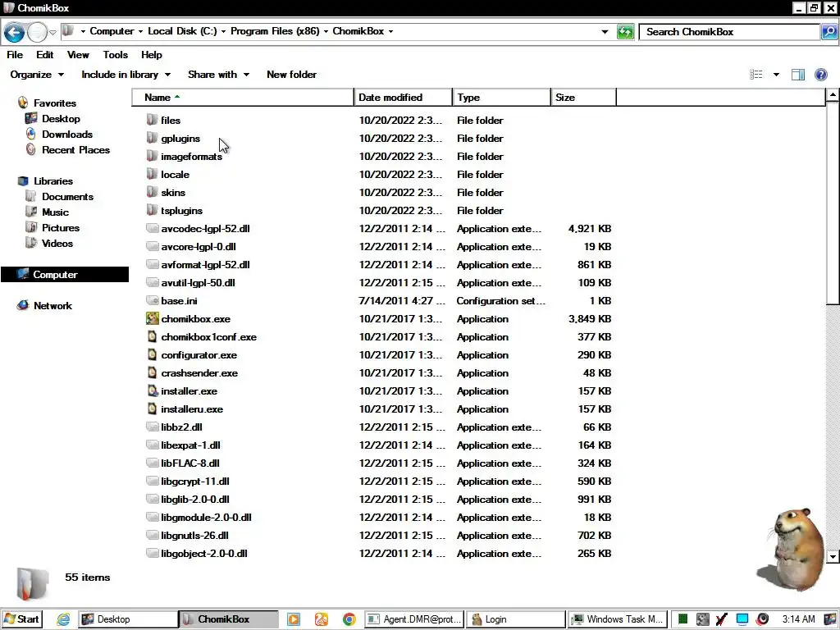
Task: Select the base.ini file icon
Action: (152, 300)
